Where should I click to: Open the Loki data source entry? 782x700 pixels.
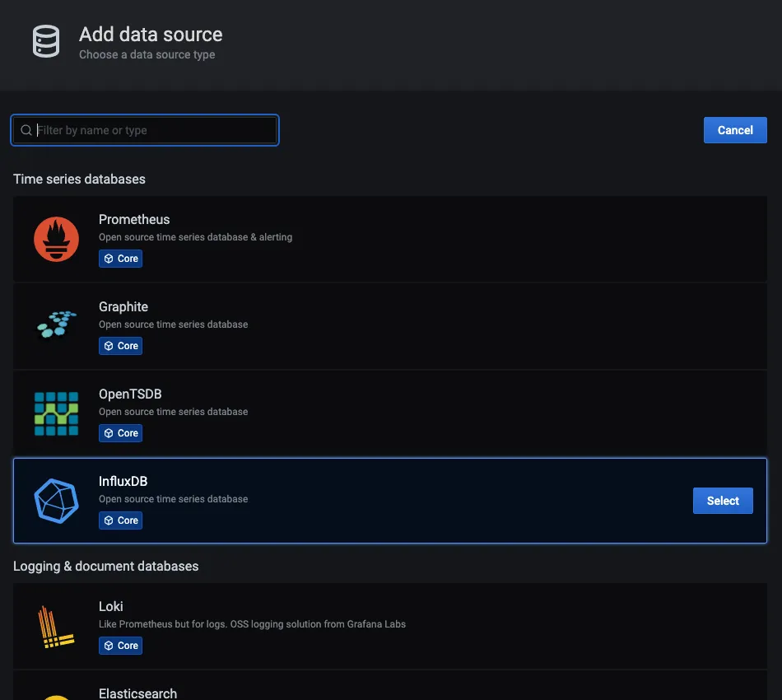pos(390,626)
